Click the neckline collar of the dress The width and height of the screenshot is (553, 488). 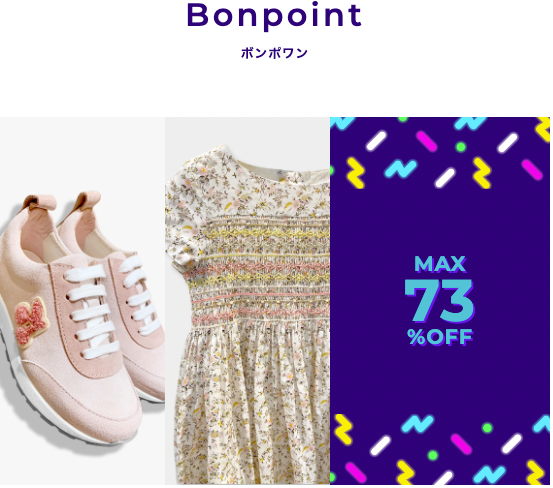[282, 167]
